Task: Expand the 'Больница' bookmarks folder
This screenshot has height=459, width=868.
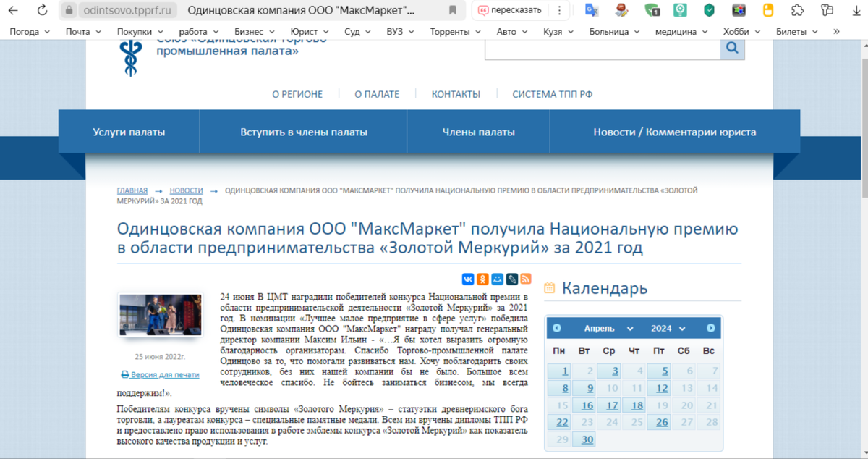Action: (614, 32)
